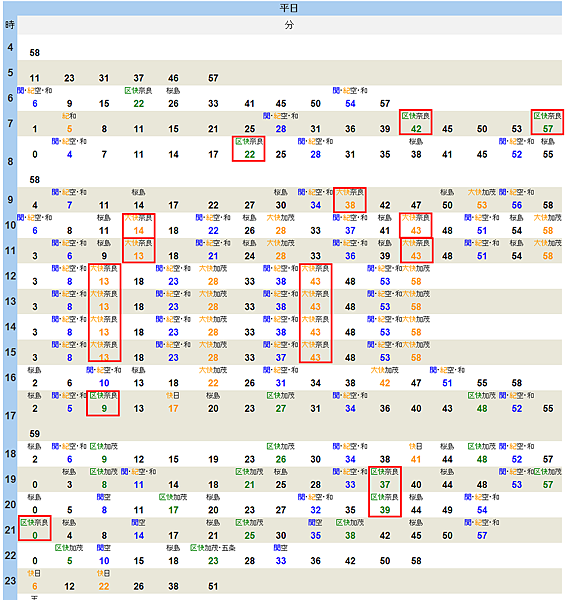Screen dimensions: 570x600
Task: Select the blue 10:51 departure
Action: point(482,231)
